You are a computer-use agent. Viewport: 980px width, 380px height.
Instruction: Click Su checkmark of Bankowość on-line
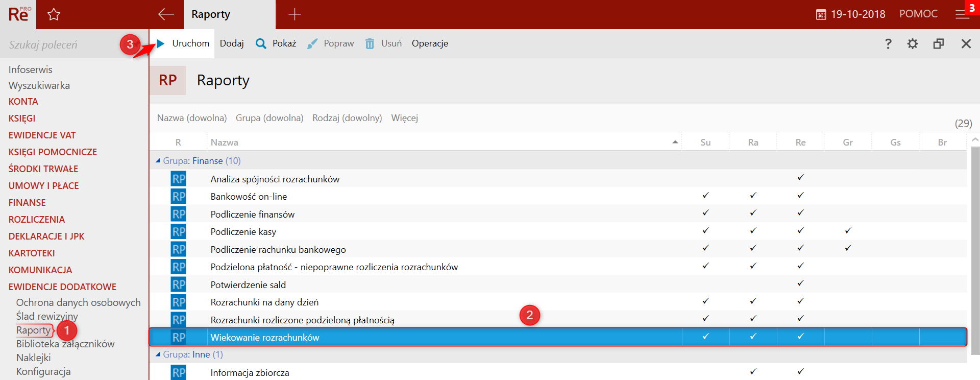coord(705,195)
